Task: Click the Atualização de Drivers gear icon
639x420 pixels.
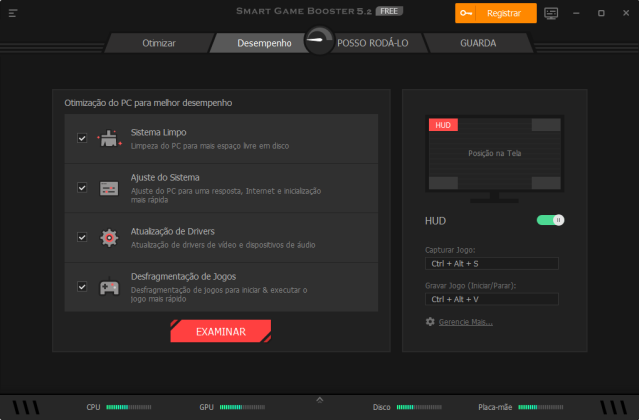Action: pyautogui.click(x=109, y=237)
